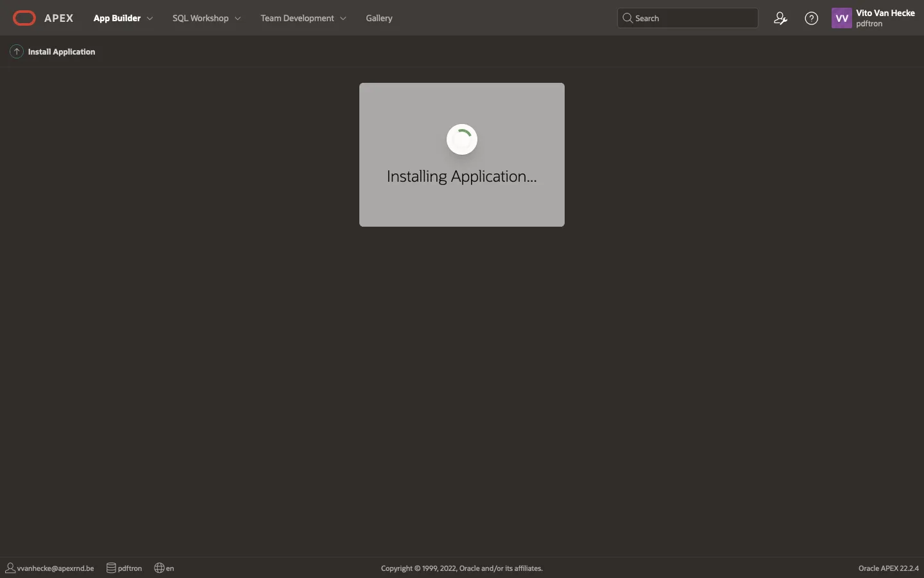Screen dimensions: 924x578
Task: Click the installation progress spinner
Action: click(462, 139)
